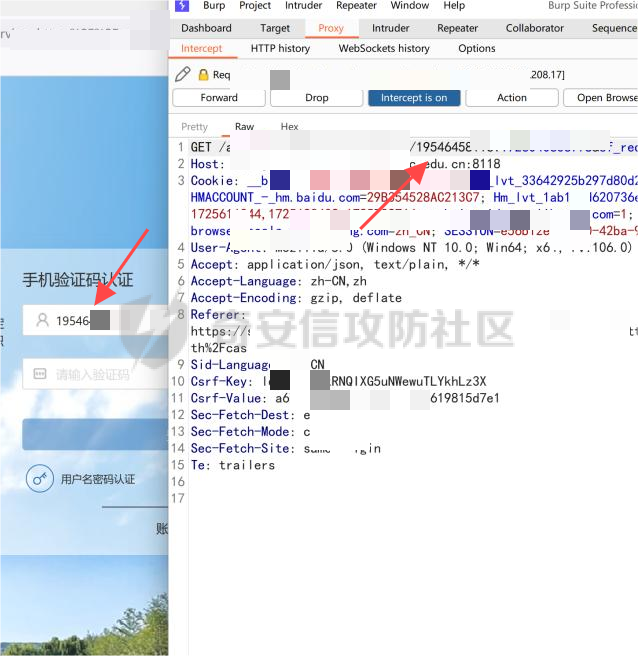Click the Csrf-Value header line
The image size is (638, 656).
[x=345, y=398]
